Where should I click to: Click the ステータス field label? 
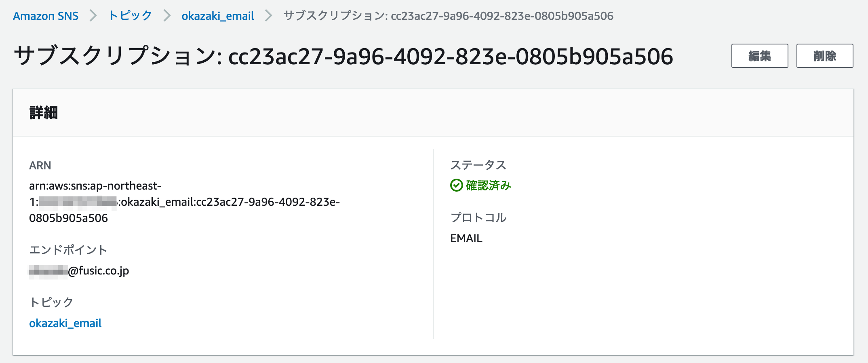[x=478, y=165]
